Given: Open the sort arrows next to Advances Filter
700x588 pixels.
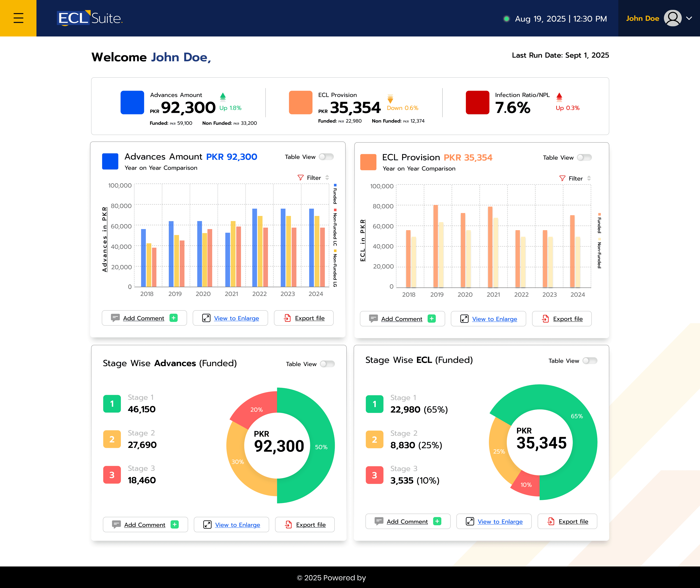Looking at the screenshot, I should click(x=327, y=178).
